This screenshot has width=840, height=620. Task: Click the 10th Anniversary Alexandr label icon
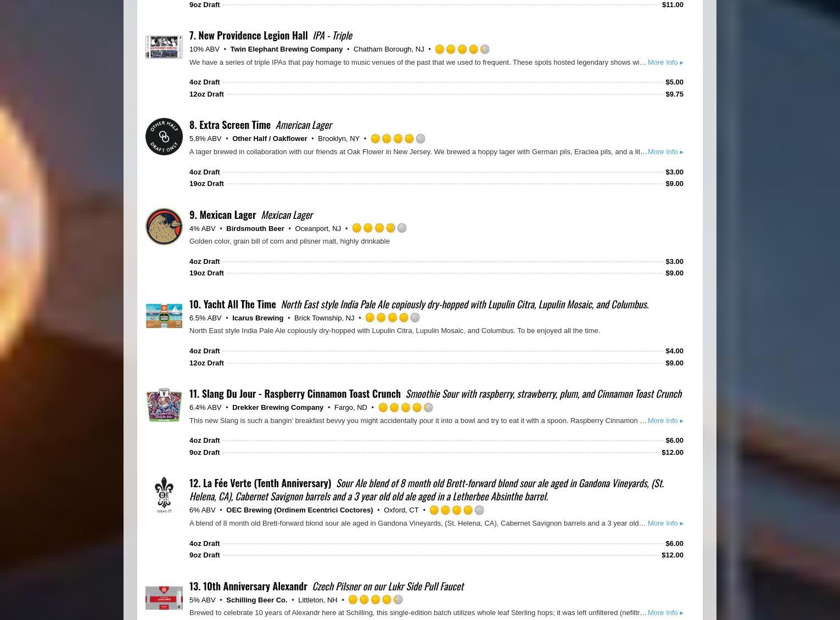click(x=164, y=598)
